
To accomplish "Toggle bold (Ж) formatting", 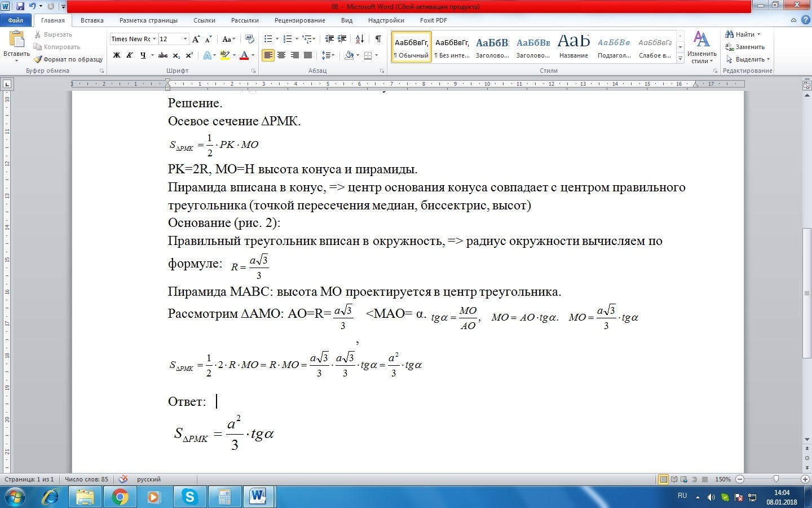I will (117, 55).
